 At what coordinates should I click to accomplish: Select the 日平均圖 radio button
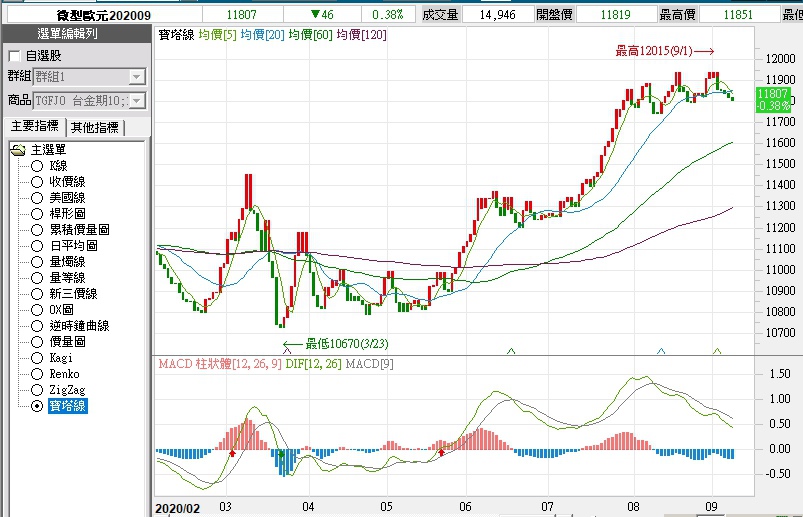click(x=37, y=246)
